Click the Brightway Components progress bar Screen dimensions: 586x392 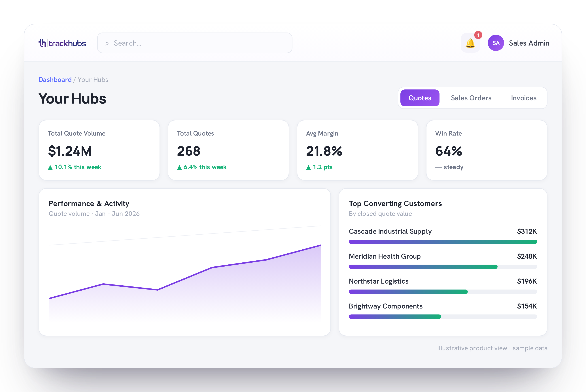click(x=443, y=317)
